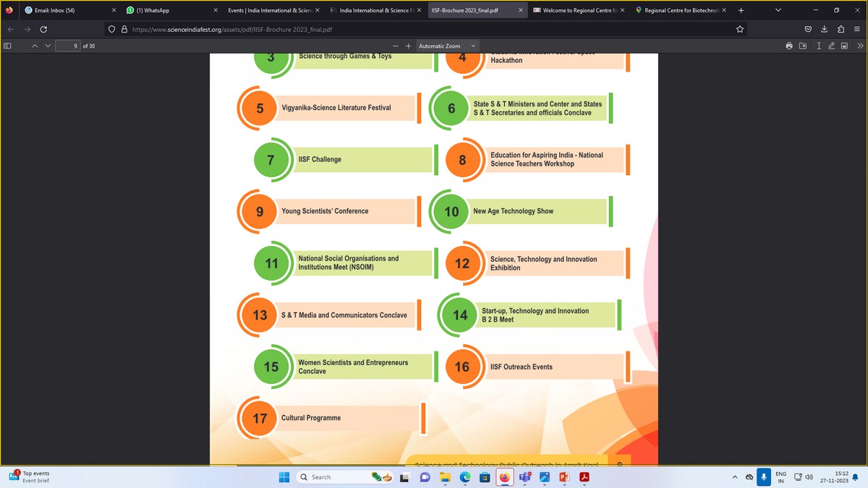
Task: Click the 'Cultural Programme' text
Action: 311,418
